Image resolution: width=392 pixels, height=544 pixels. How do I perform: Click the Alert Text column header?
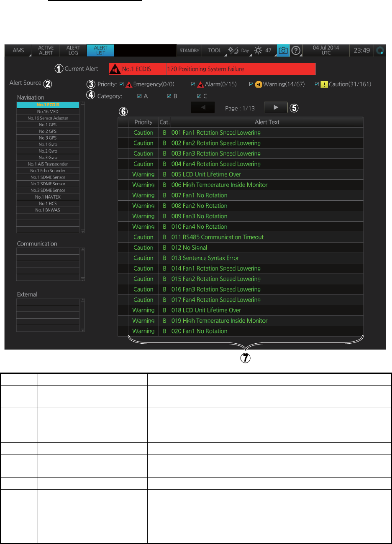click(267, 122)
